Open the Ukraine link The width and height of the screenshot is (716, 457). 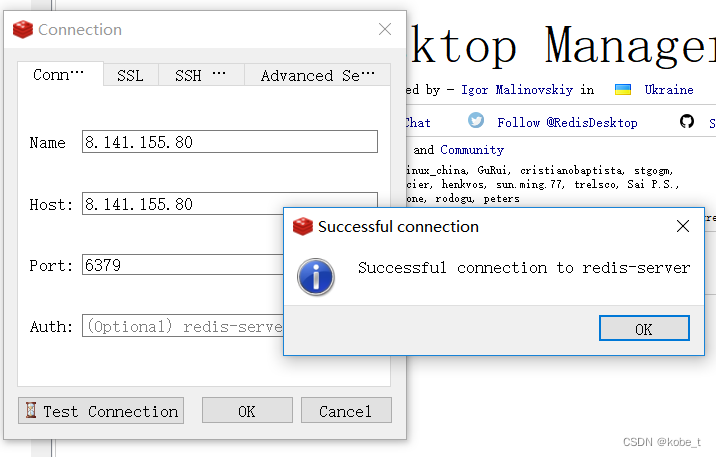coord(669,89)
